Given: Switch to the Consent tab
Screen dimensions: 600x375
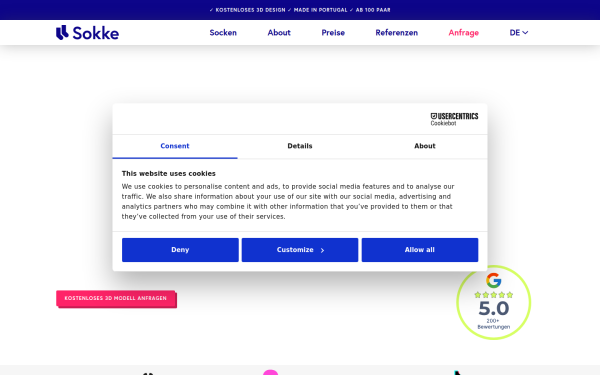Looking at the screenshot, I should (x=175, y=146).
